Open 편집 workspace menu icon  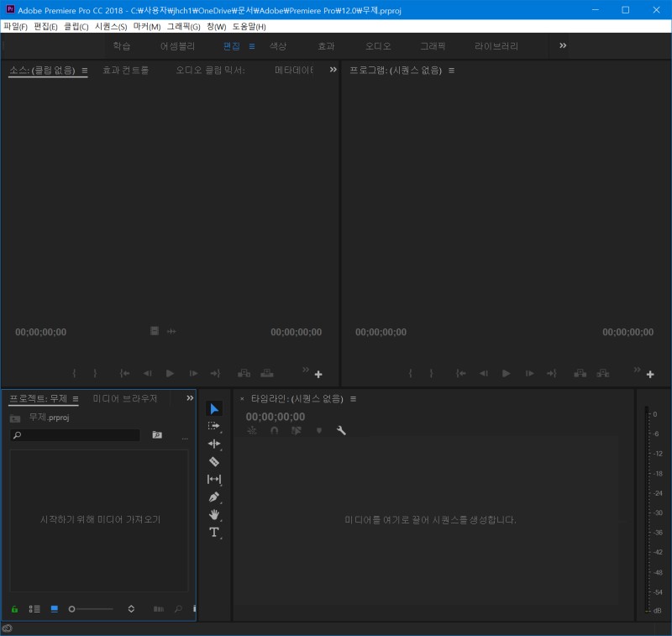pyautogui.click(x=252, y=46)
